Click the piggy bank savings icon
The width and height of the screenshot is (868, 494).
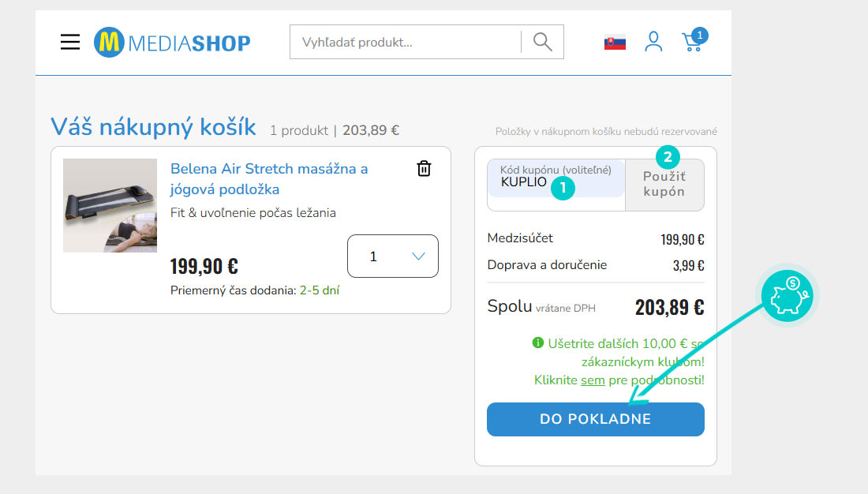[x=788, y=296]
